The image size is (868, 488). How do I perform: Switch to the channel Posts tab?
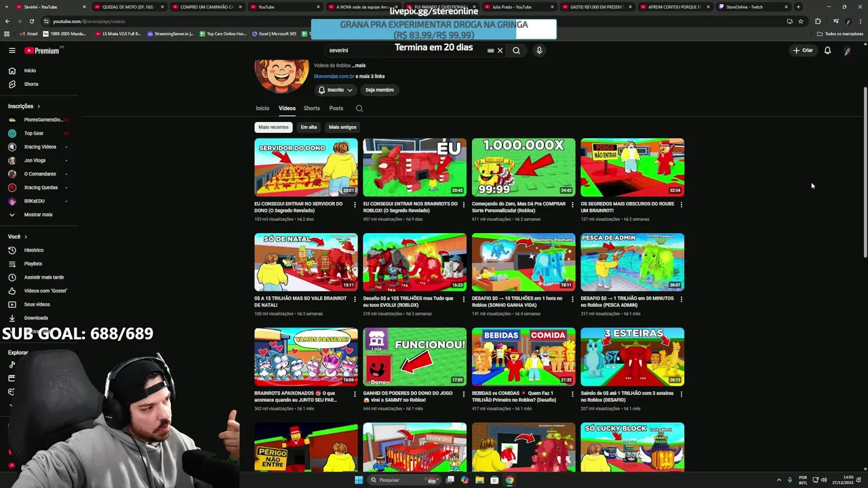(336, 108)
